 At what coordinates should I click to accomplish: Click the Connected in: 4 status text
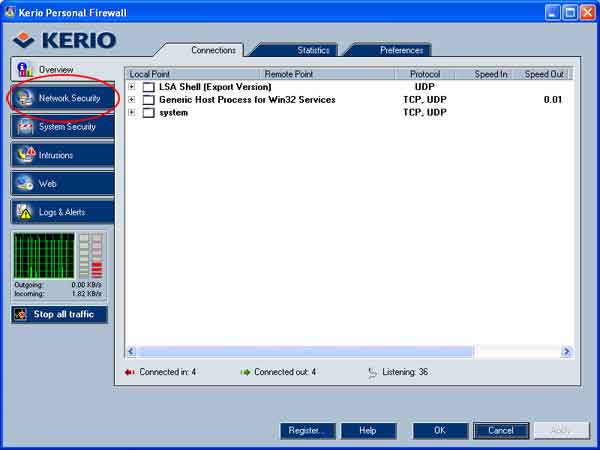click(168, 372)
